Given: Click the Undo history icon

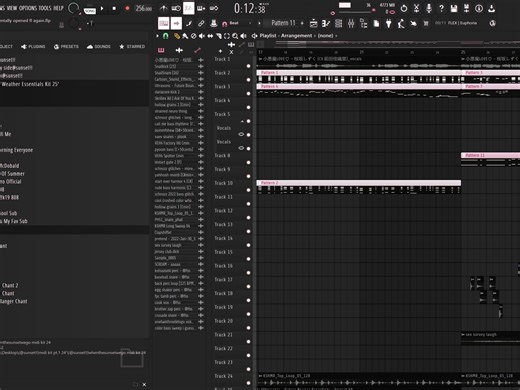Looking at the screenshot, I should point(404,8).
